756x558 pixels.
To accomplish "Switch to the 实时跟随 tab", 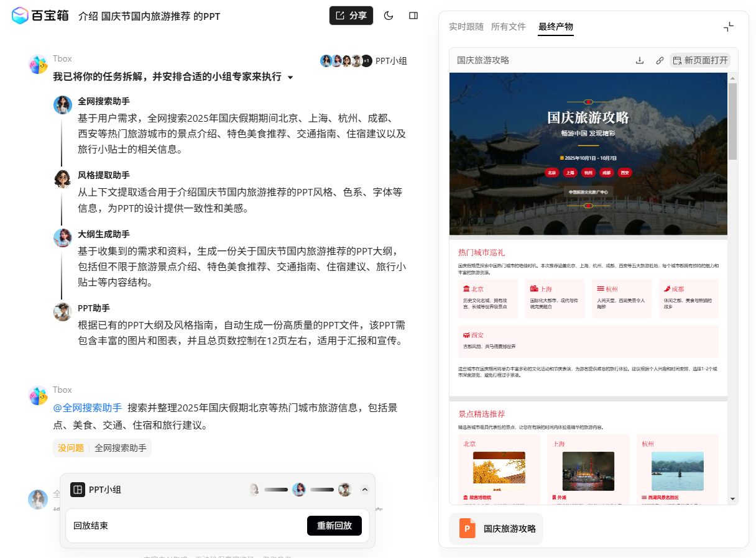I will (x=466, y=27).
